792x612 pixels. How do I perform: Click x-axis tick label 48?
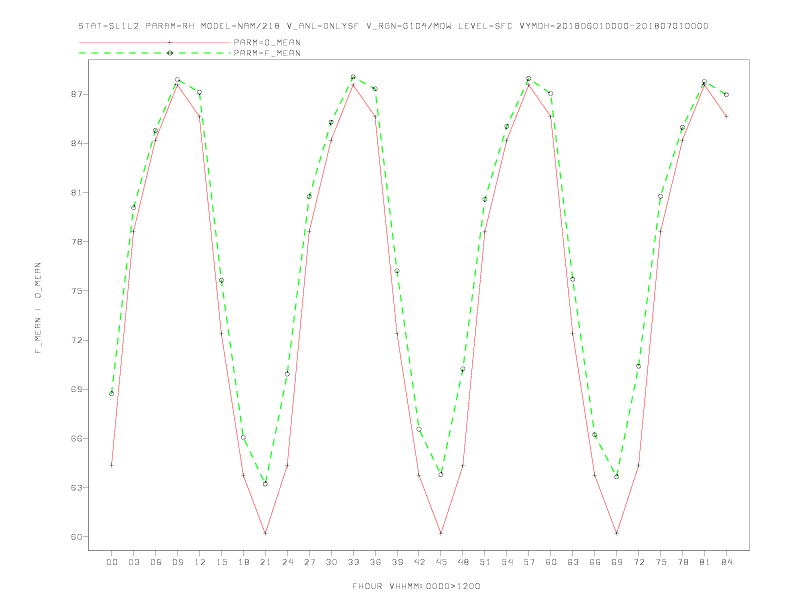(463, 562)
